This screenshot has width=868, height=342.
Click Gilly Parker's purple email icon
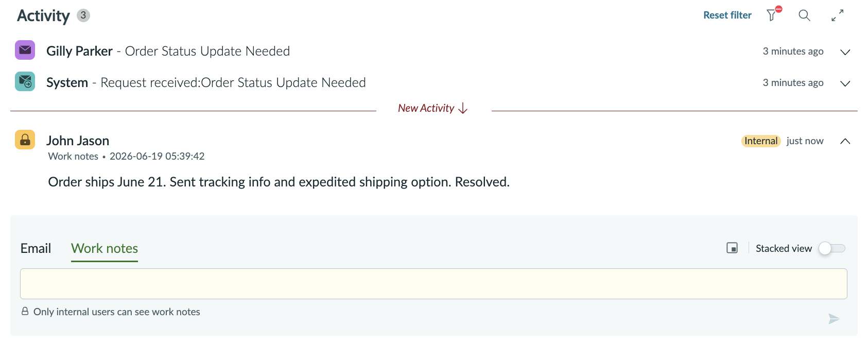click(25, 50)
